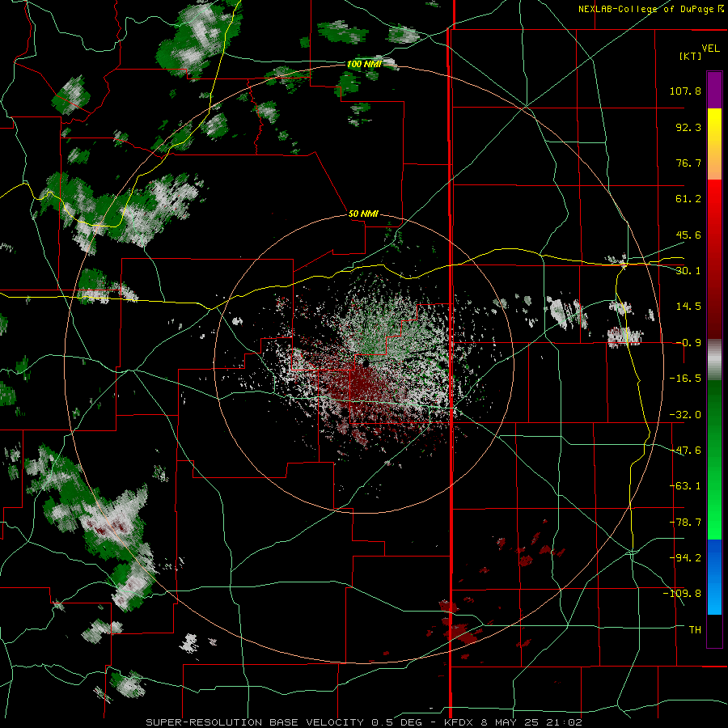Pick the red segment of velocity scale
The width and height of the screenshot is (728, 728).
click(714, 259)
